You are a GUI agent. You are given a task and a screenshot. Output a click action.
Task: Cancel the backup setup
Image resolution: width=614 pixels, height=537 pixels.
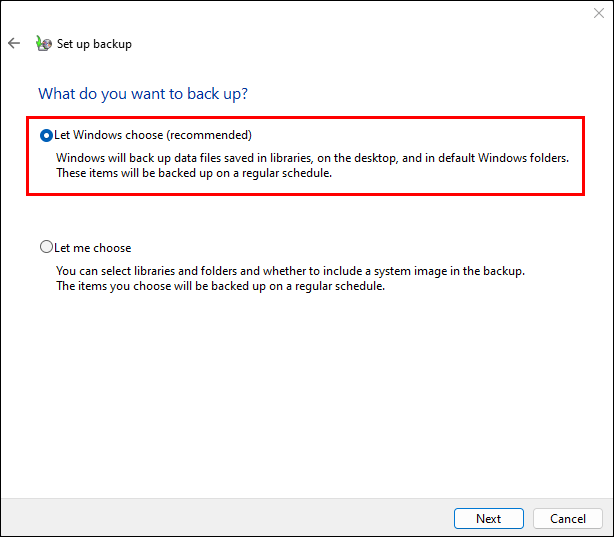click(x=567, y=518)
